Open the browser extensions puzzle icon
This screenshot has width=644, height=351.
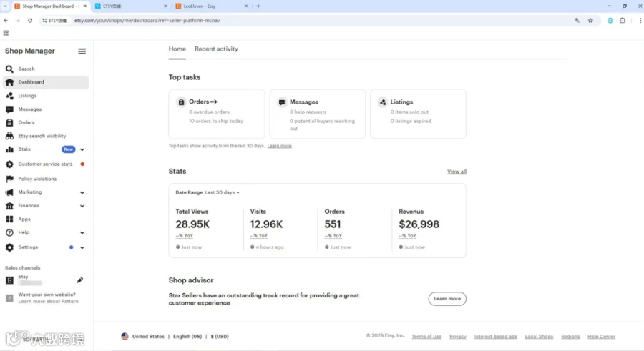623,20
